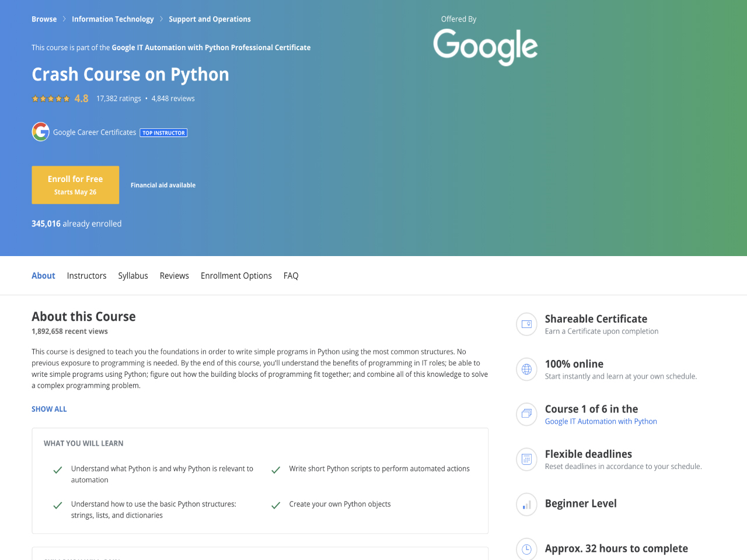Click the 345,016 already enrolled text
Image resolution: width=747 pixels, height=560 pixels.
(76, 224)
